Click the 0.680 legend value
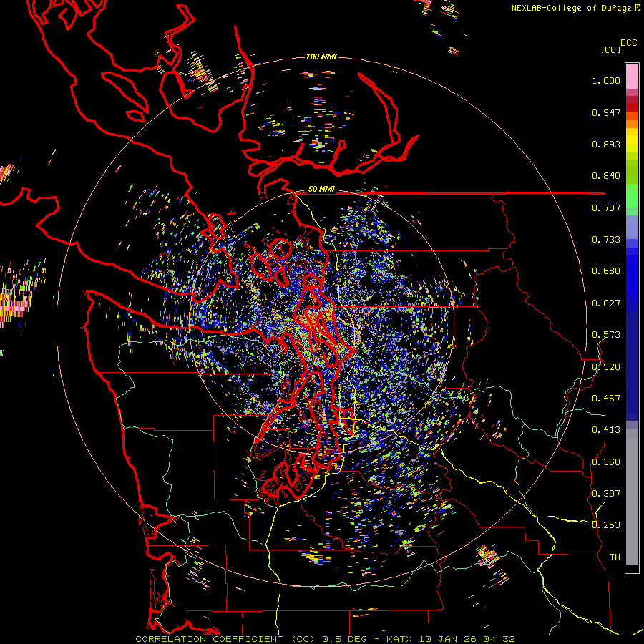This screenshot has height=644, width=644. pos(606,271)
